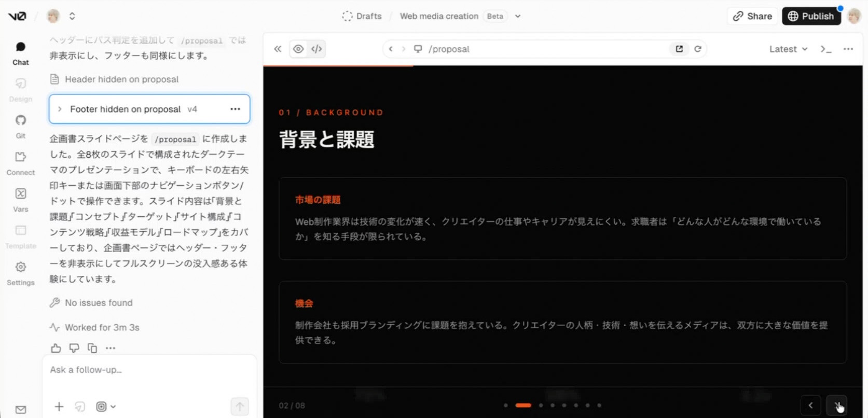868x418 pixels.
Task: Switch to preview eye view
Action: (298, 49)
